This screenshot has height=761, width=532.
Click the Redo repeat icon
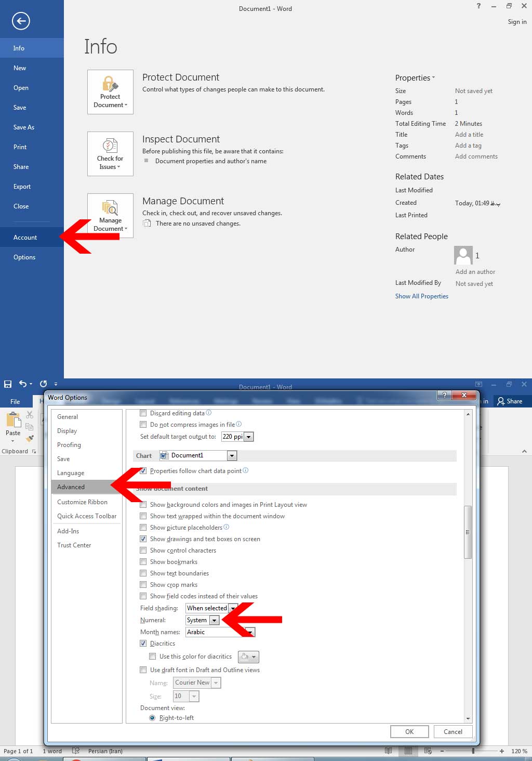tap(43, 384)
